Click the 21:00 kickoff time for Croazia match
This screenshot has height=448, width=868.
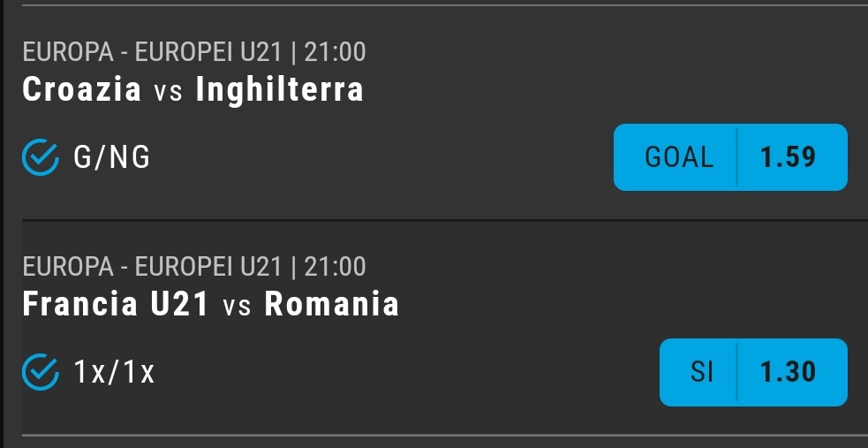point(335,52)
